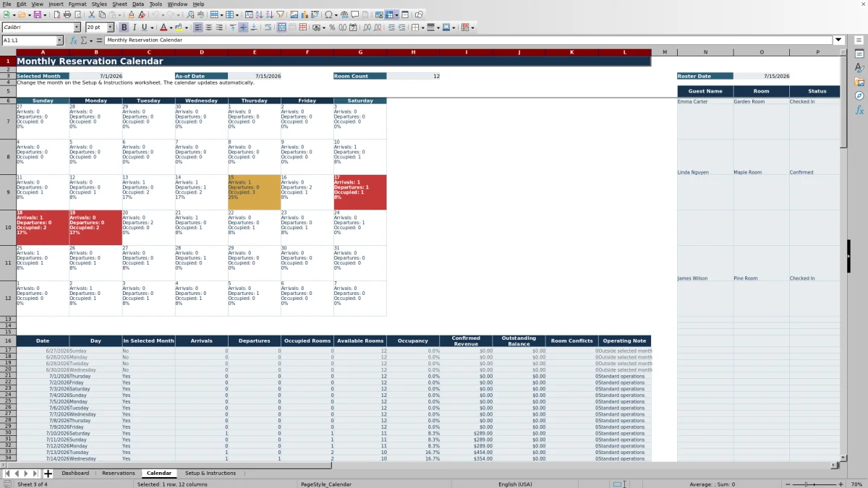Screen dimensions: 868x488
Task: Click the Spelling check icon
Action: pos(200,14)
